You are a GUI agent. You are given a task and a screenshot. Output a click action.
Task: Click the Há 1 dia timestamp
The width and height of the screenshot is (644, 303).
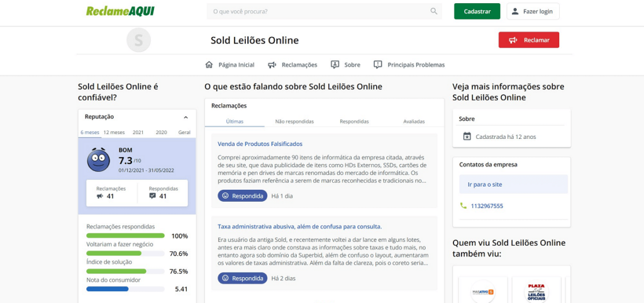pos(282,196)
